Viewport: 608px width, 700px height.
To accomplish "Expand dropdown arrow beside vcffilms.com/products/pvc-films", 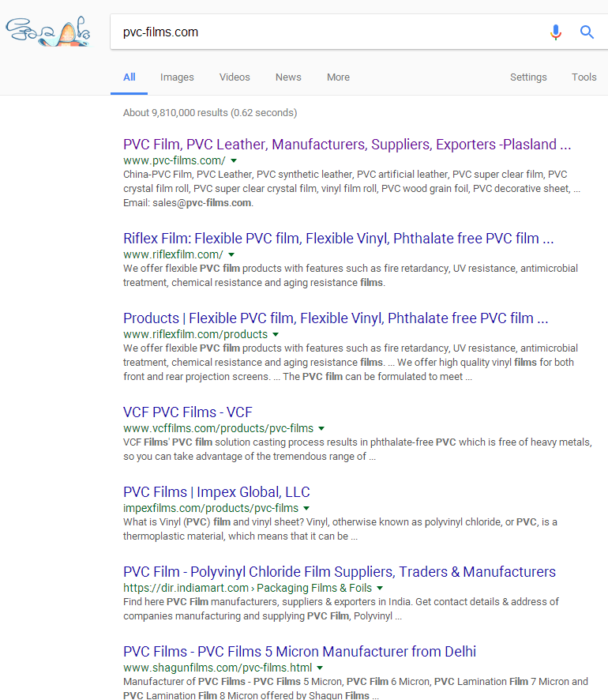I will (321, 428).
